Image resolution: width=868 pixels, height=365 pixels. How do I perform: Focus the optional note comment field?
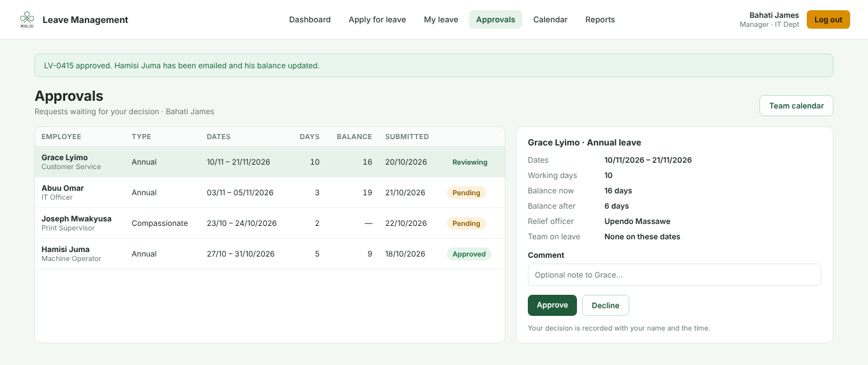click(x=674, y=274)
